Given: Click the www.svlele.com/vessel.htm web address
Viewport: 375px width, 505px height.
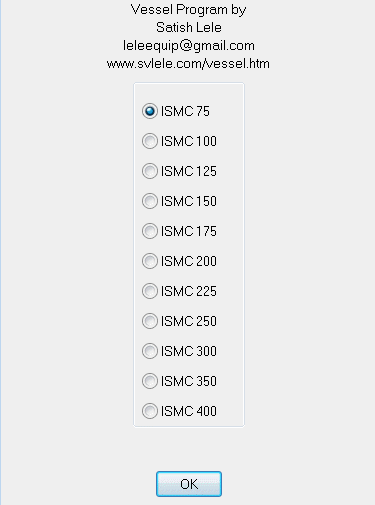Looking at the screenshot, I should [x=188, y=63].
